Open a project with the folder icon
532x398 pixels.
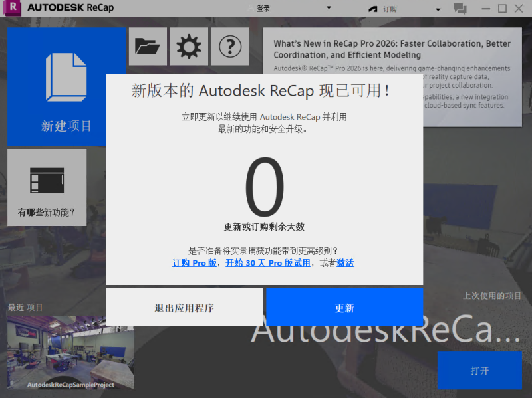(147, 47)
